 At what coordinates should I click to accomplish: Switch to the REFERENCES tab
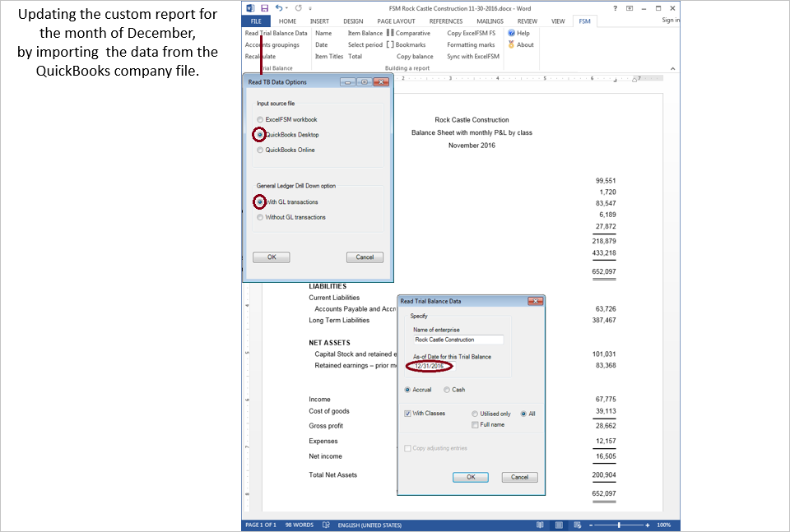pyautogui.click(x=446, y=21)
